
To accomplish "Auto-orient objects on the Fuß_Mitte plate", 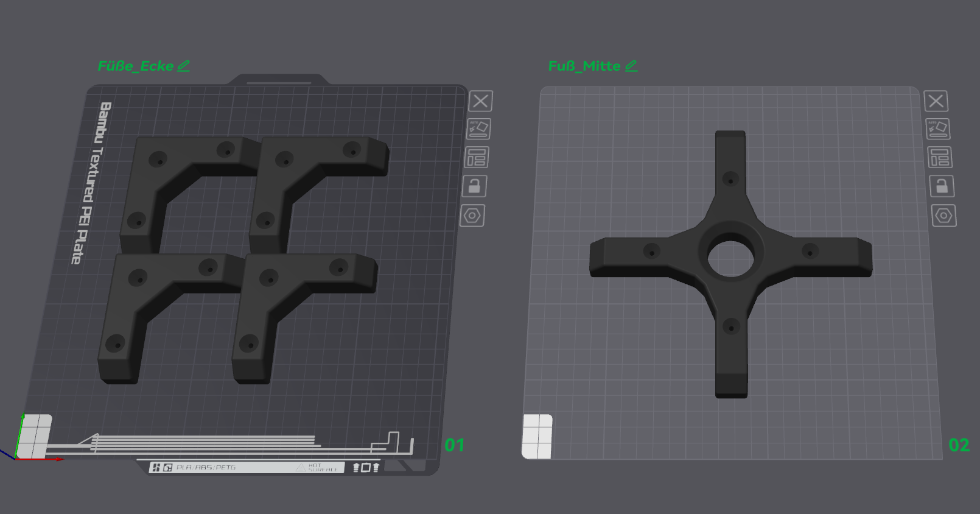I will coord(938,129).
